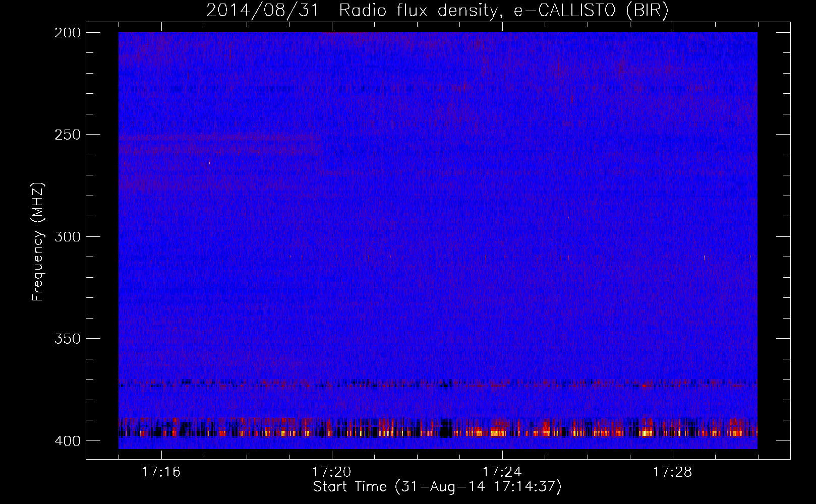Click the 200 frequency tick label
This screenshot has height=504, width=816.
tap(68, 33)
